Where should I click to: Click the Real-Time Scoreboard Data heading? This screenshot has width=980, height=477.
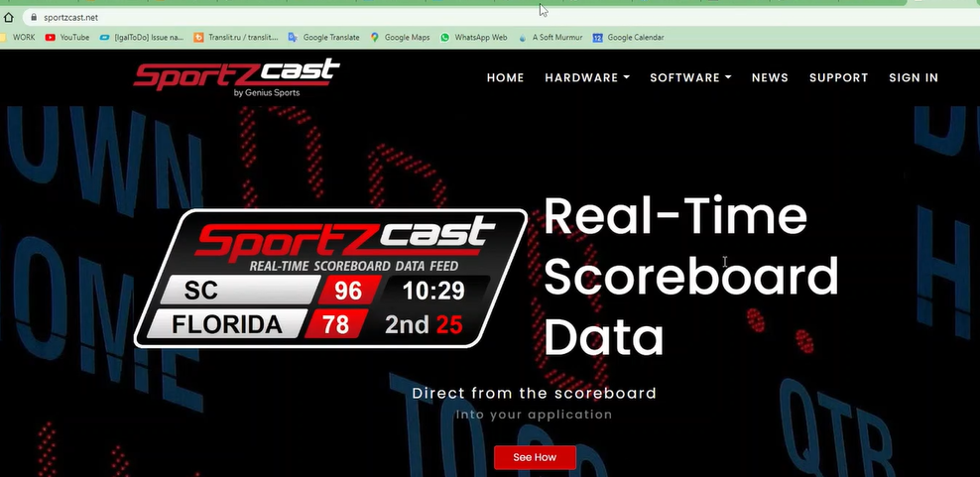coord(690,277)
